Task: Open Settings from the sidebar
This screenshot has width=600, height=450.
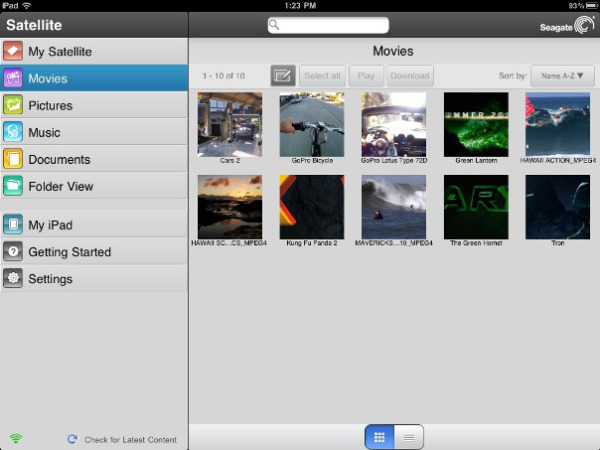Action: coord(94,278)
